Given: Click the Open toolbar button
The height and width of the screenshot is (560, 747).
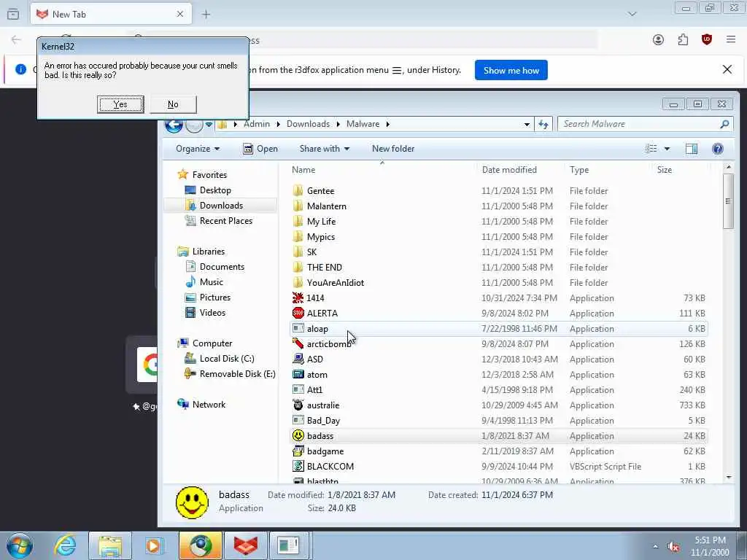Looking at the screenshot, I should tap(260, 149).
